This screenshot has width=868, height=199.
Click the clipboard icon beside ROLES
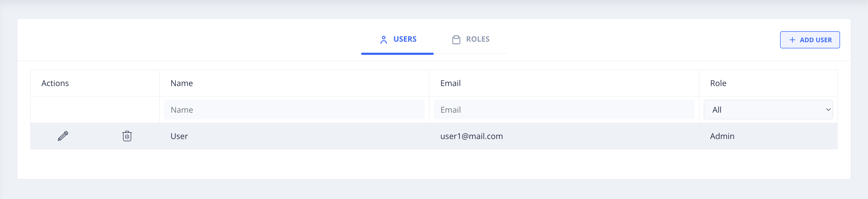[x=456, y=40]
